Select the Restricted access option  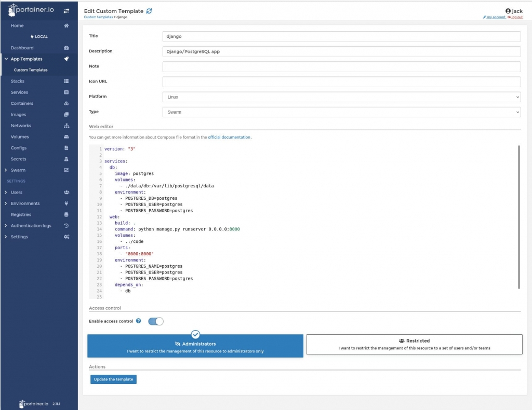coord(414,344)
